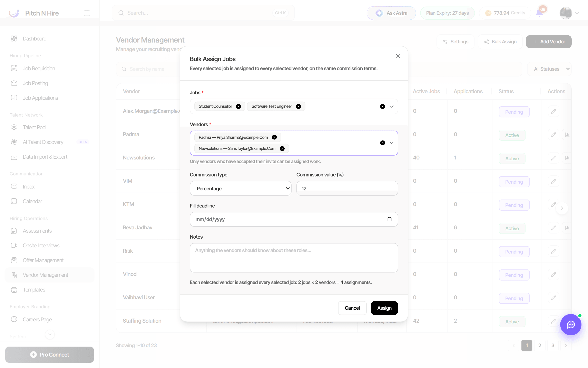This screenshot has height=368, width=588.
Task: Click Add Vendor button
Action: [x=549, y=42]
